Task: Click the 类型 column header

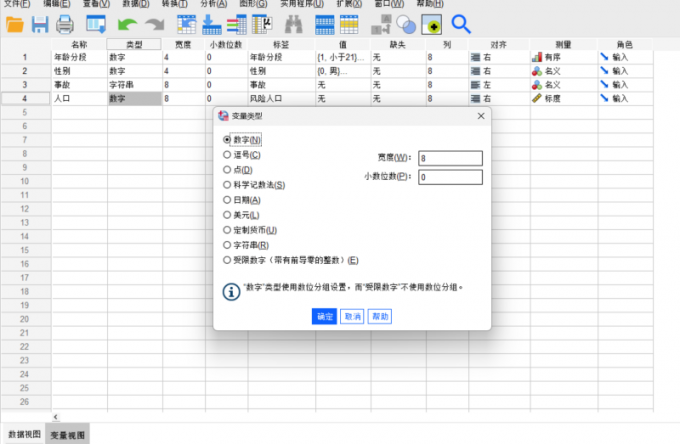Action: point(134,44)
